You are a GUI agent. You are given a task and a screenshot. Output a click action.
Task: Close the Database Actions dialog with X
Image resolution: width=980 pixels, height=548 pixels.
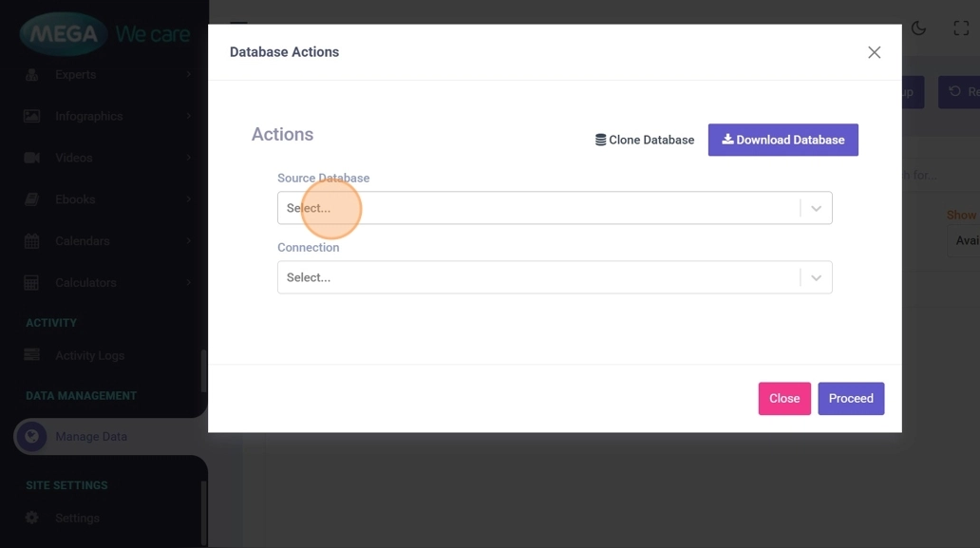point(874,52)
